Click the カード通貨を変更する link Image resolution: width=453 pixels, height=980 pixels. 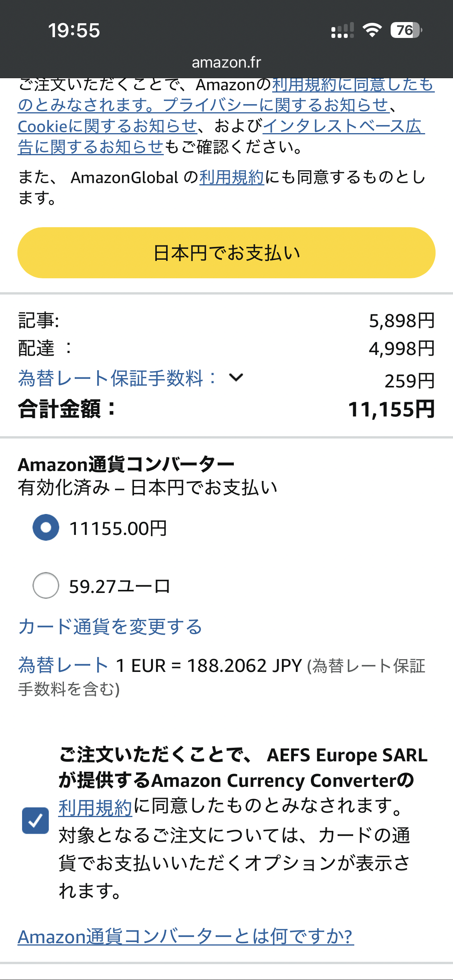coord(110,626)
